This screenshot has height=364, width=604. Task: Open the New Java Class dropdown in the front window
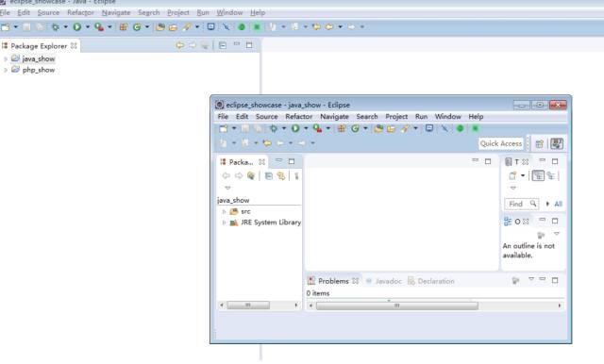pyautogui.click(x=365, y=128)
